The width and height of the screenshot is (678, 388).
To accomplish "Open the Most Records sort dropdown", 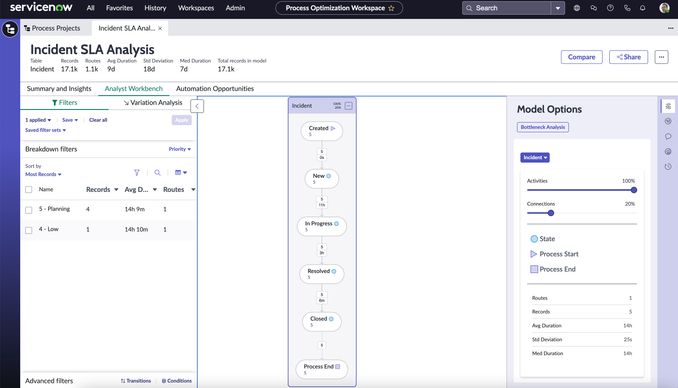I will pyautogui.click(x=43, y=174).
